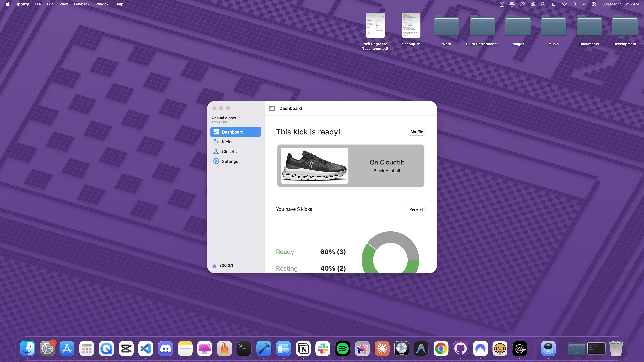Open Spotlight search icon
The height and width of the screenshot is (362, 644).
575,4
